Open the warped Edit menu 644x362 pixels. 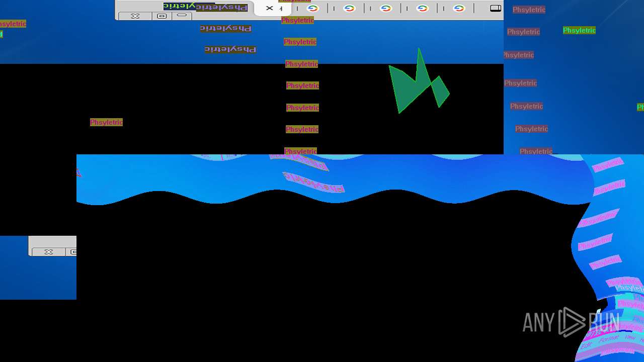586,346
